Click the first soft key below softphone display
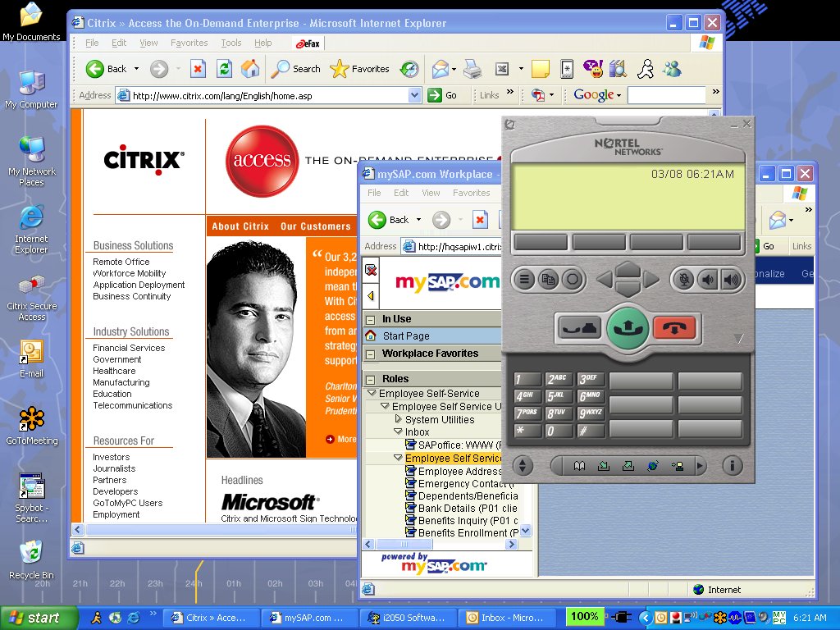 pyautogui.click(x=540, y=242)
